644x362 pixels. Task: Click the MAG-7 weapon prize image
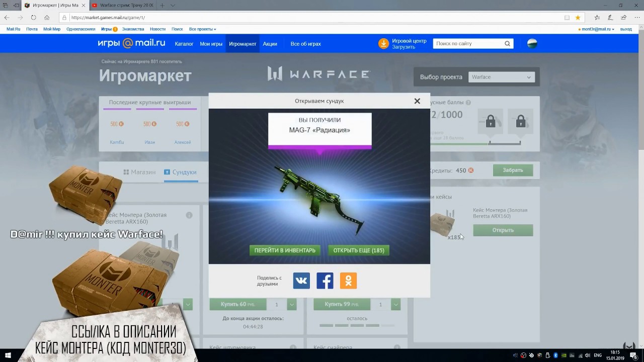pos(319,200)
